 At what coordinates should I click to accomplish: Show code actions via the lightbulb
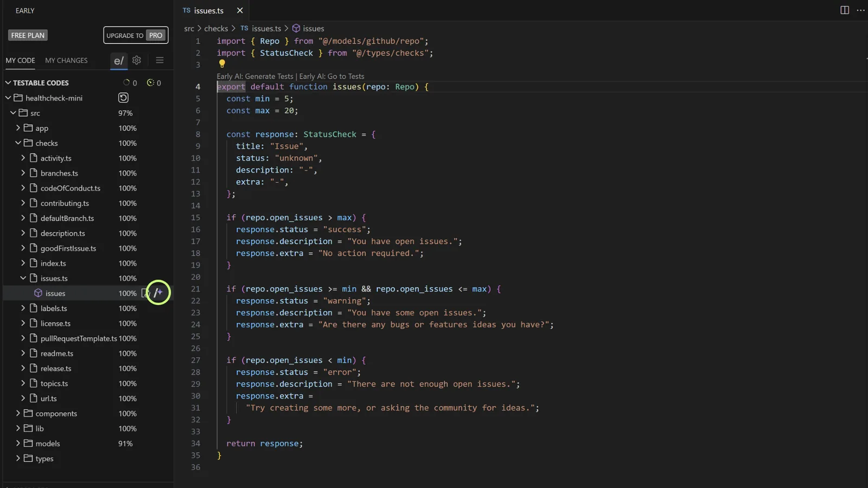coord(222,64)
